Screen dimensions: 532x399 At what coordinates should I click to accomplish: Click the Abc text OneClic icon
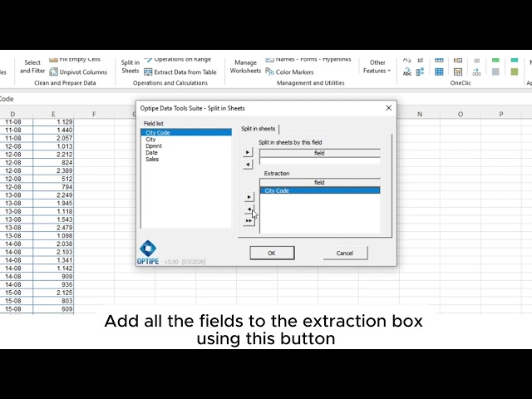(x=406, y=72)
